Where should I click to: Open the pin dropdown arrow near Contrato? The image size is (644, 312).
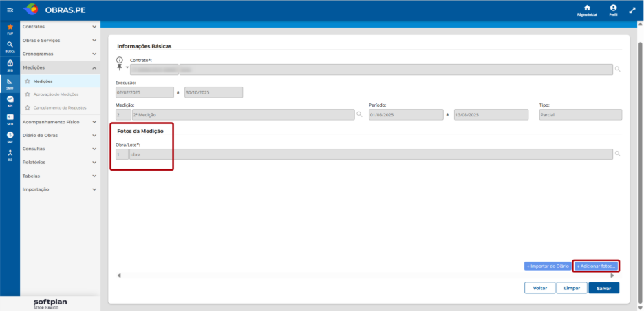[127, 67]
